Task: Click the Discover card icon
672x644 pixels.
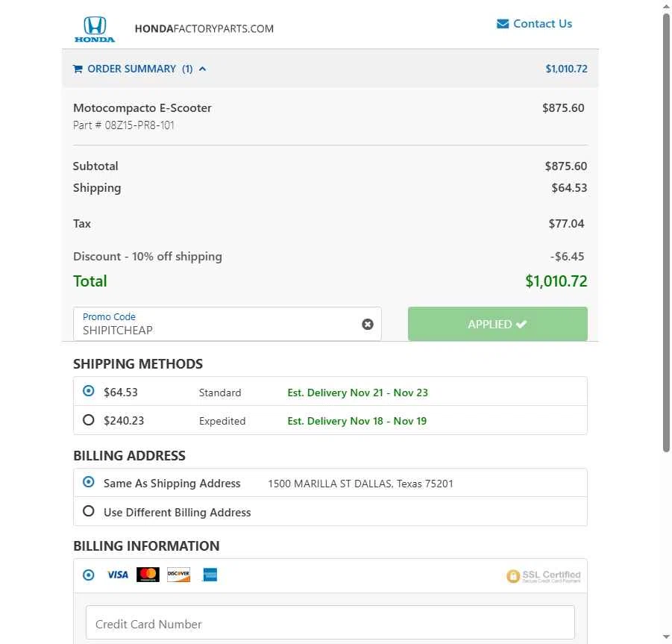Action: click(178, 575)
